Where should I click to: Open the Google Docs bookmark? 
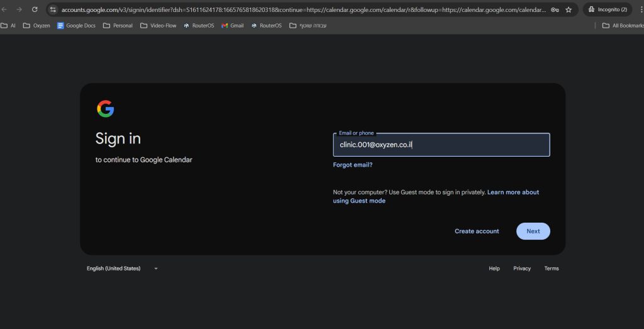pyautogui.click(x=76, y=25)
